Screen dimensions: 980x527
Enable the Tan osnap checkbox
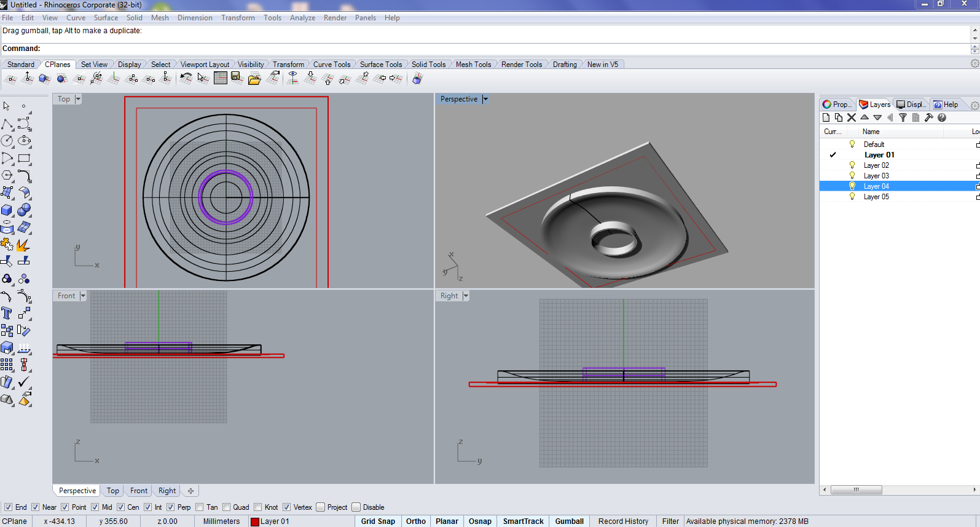click(199, 507)
